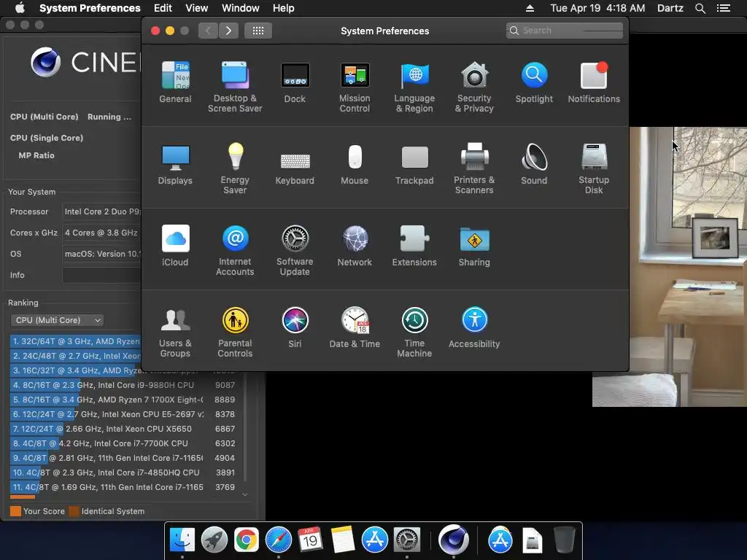Click the Spotlight magnifier in menu bar

coord(700,8)
